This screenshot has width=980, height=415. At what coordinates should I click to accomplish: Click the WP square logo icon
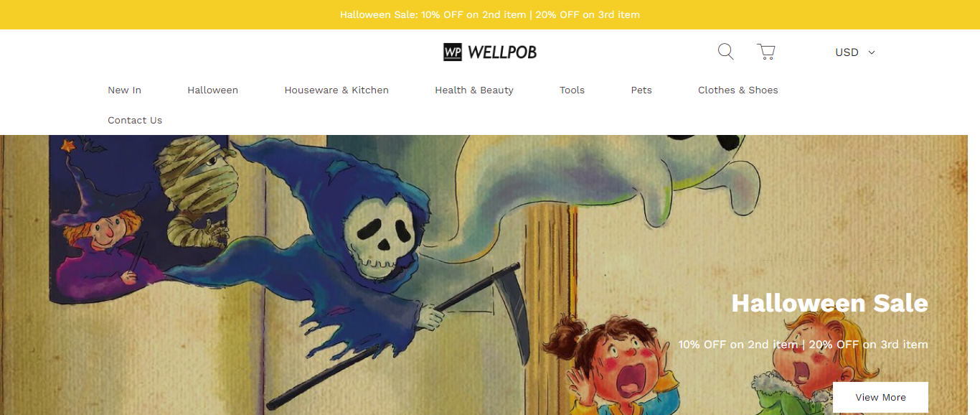(x=452, y=52)
